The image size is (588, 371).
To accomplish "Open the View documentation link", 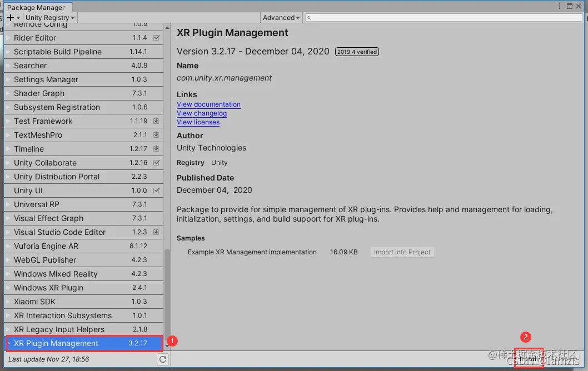I will click(x=208, y=104).
